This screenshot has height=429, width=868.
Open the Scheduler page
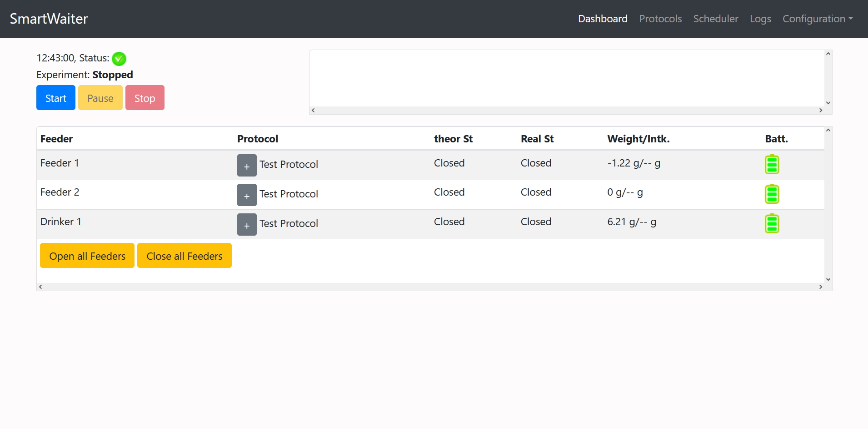715,19
